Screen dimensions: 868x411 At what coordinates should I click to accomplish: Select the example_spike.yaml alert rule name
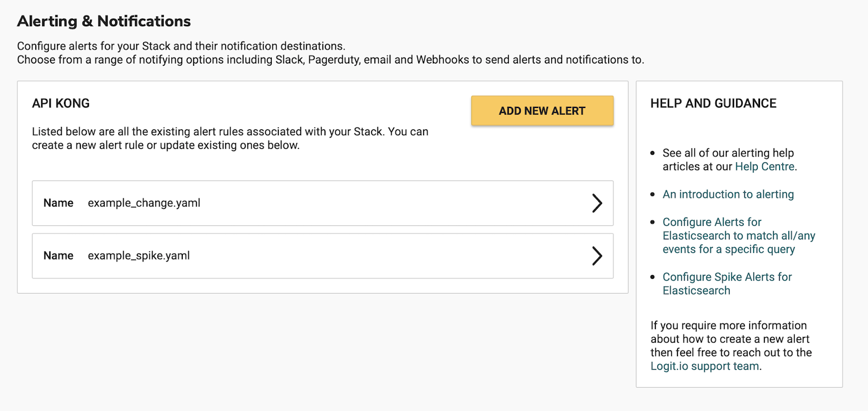click(x=139, y=256)
